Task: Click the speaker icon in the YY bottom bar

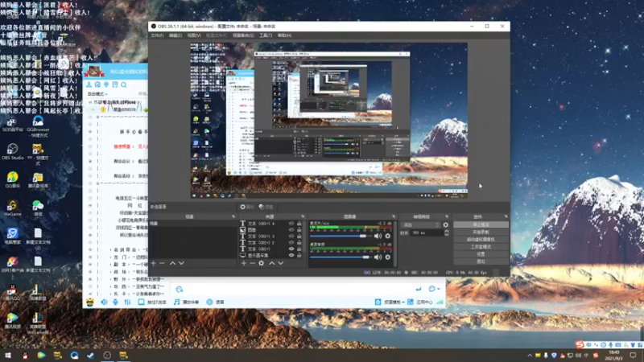Action: click(105, 302)
